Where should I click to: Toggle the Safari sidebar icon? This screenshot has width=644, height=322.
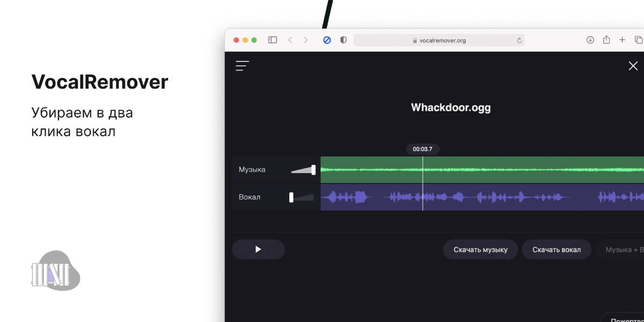coord(273,40)
